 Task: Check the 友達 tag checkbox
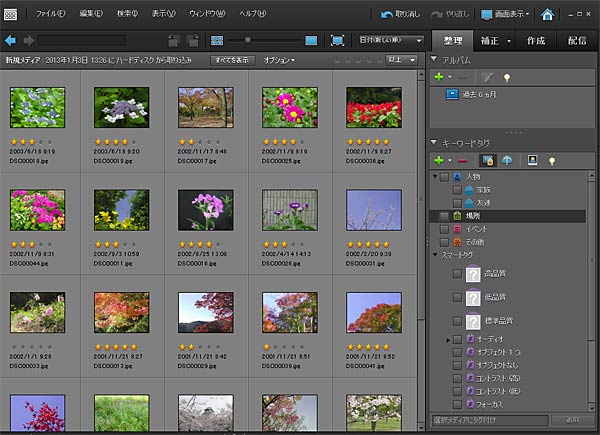[457, 203]
